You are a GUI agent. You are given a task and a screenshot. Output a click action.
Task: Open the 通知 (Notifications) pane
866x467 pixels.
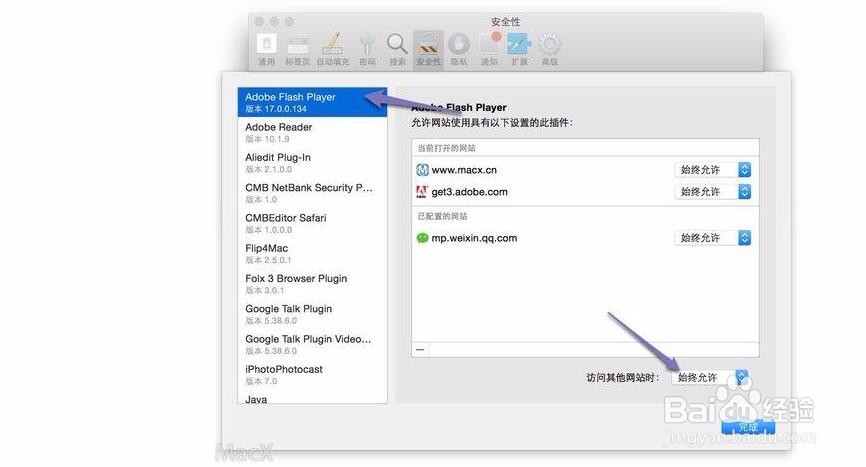coord(489,49)
